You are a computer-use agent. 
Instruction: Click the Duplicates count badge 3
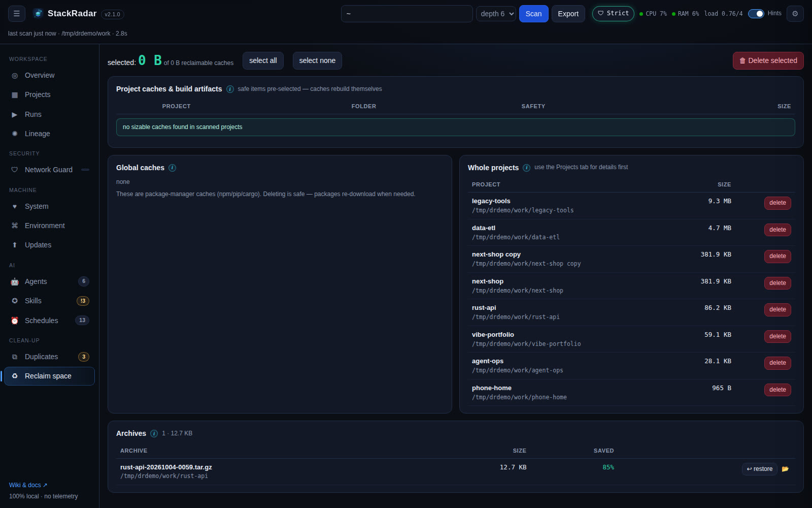click(84, 357)
